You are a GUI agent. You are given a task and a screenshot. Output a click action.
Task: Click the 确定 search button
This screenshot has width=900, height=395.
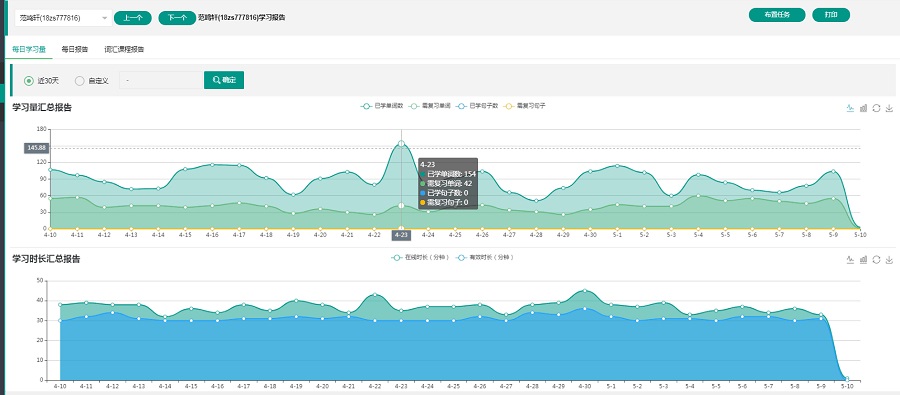tap(224, 80)
